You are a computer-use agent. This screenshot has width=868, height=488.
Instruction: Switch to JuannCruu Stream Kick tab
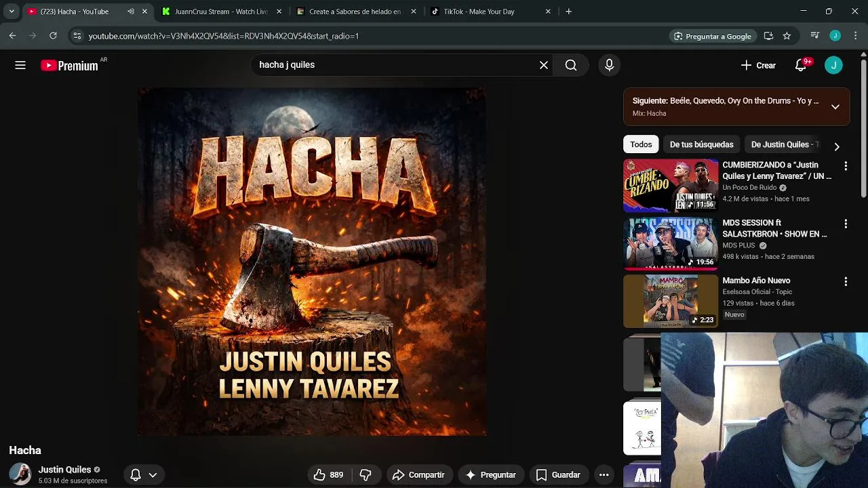221,12
